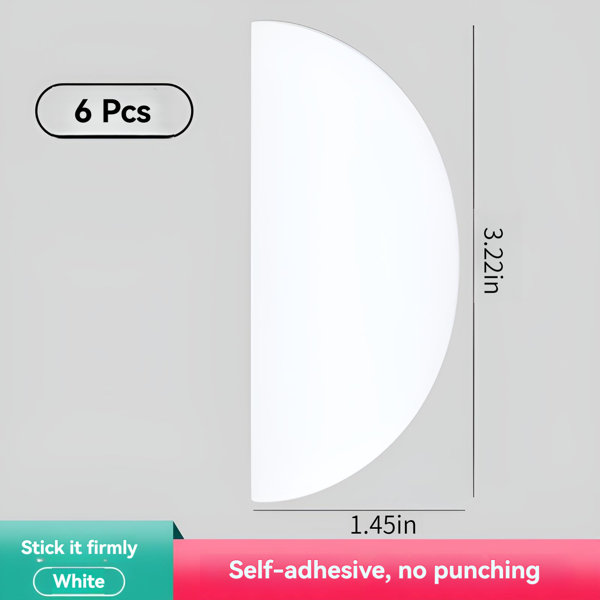Image resolution: width=600 pixels, height=600 pixels.
Task: Select the White color pill label
Action: 79,582
